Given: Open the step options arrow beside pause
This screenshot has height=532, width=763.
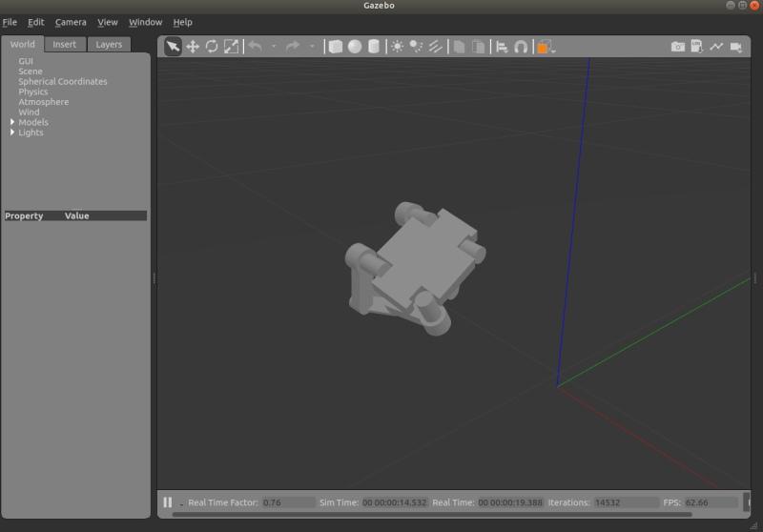Looking at the screenshot, I should point(181,504).
